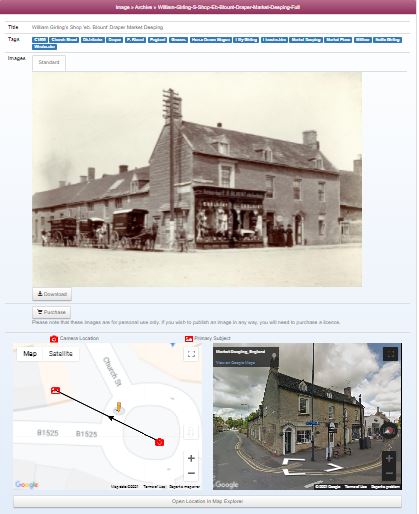This screenshot has width=419, height=514.
Task: Open Location in Map Explorer
Action: click(x=207, y=501)
